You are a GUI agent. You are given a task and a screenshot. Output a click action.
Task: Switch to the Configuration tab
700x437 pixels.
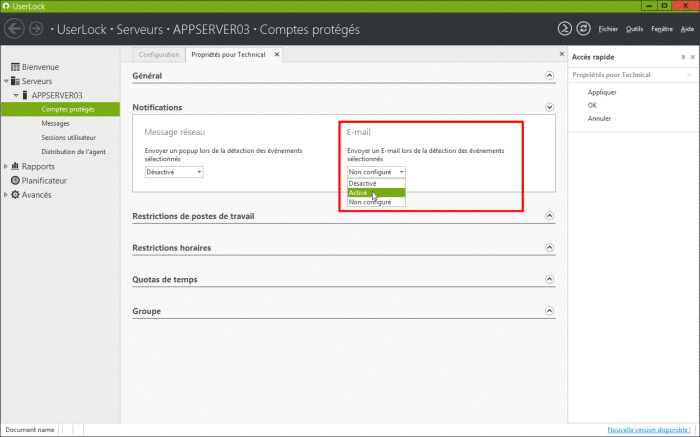coord(159,54)
